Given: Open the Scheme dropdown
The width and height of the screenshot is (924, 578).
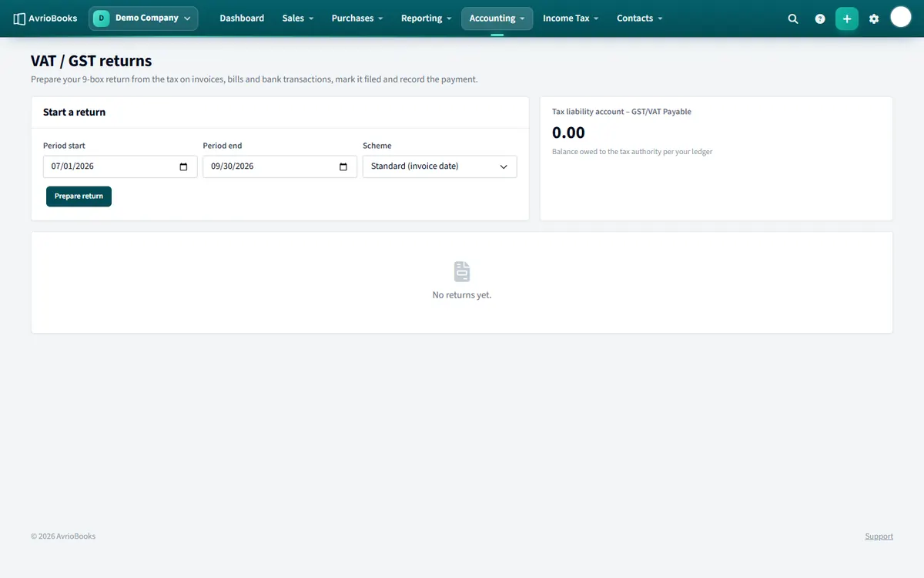Looking at the screenshot, I should tap(440, 166).
